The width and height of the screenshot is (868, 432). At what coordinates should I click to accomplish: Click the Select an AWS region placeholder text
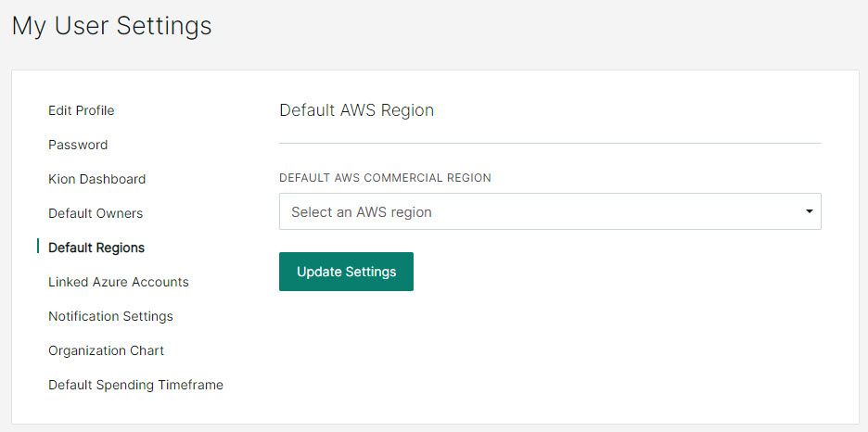(x=362, y=212)
